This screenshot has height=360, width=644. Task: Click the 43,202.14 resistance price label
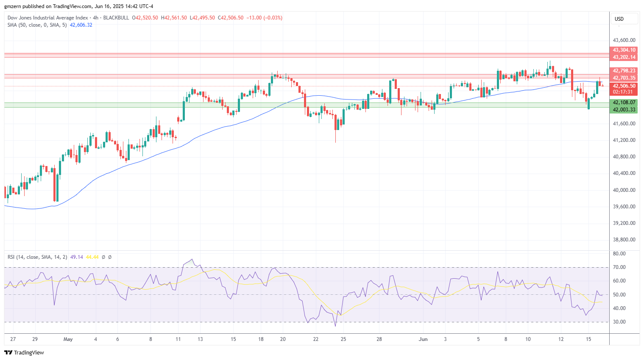pyautogui.click(x=624, y=57)
